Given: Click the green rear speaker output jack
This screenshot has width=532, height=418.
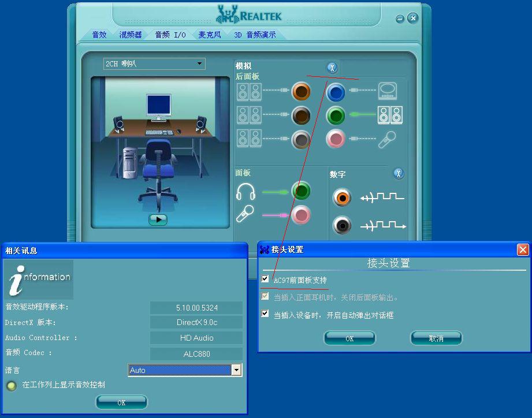Looking at the screenshot, I should point(336,115).
